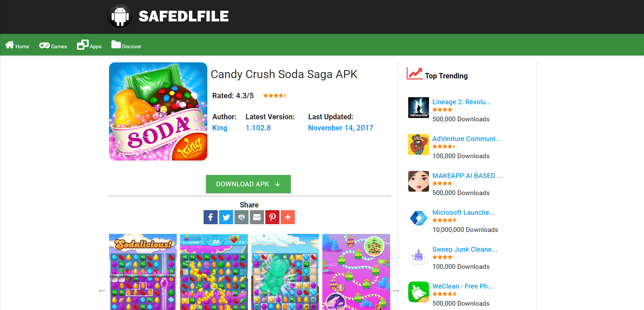Open King author link
The height and width of the screenshot is (310, 644).
[220, 128]
